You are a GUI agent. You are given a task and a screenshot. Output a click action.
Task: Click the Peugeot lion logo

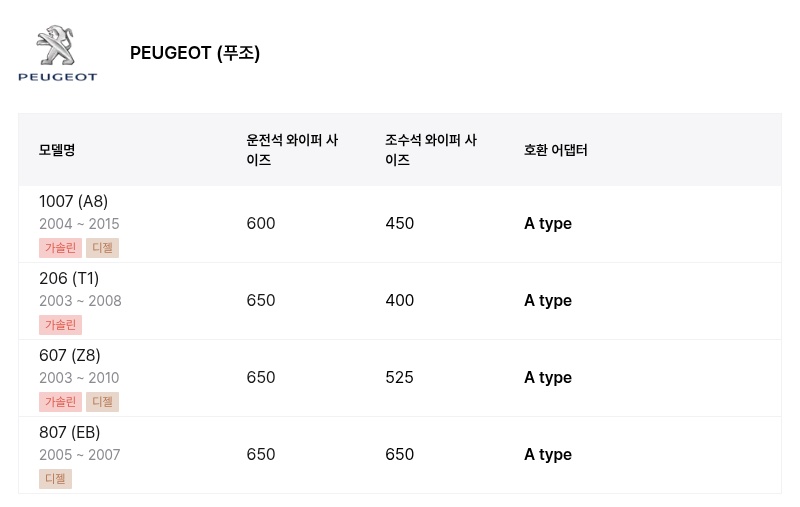57,53
